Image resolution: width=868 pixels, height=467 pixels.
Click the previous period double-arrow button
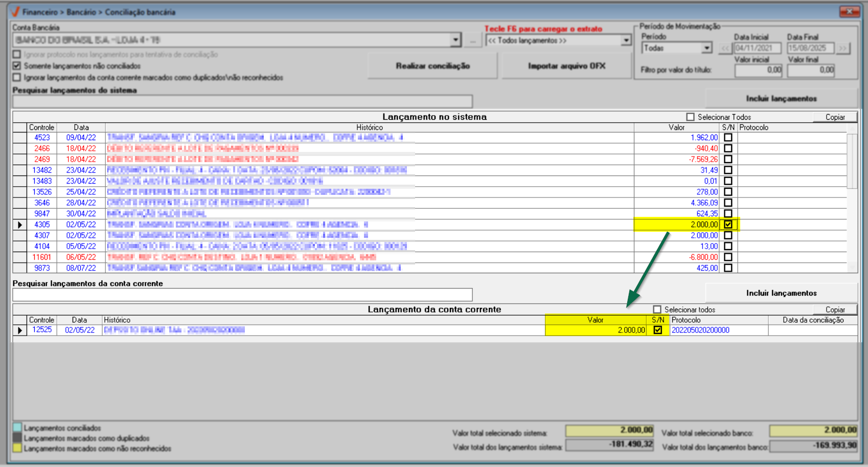click(x=725, y=49)
